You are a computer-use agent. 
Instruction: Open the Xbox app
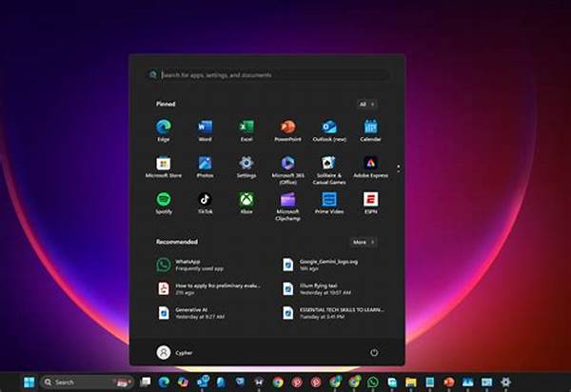click(x=246, y=203)
